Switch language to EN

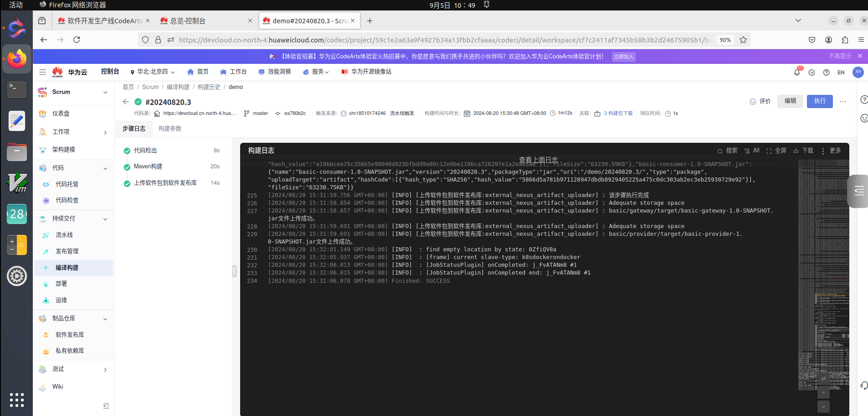841,73
